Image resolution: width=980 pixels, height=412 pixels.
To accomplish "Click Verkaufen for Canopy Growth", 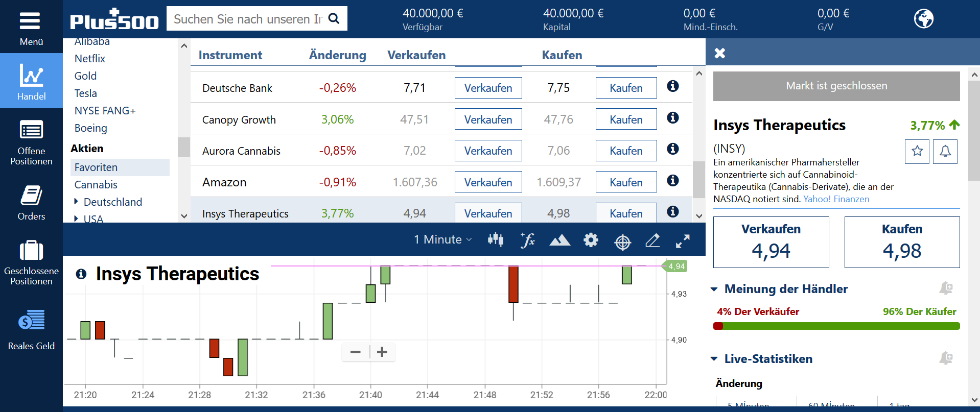I will pyautogui.click(x=488, y=119).
